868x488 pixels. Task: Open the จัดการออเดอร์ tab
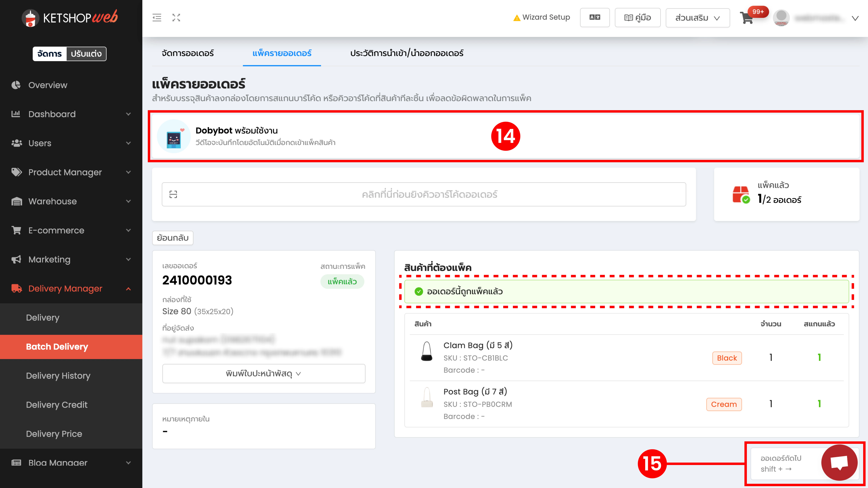point(188,53)
